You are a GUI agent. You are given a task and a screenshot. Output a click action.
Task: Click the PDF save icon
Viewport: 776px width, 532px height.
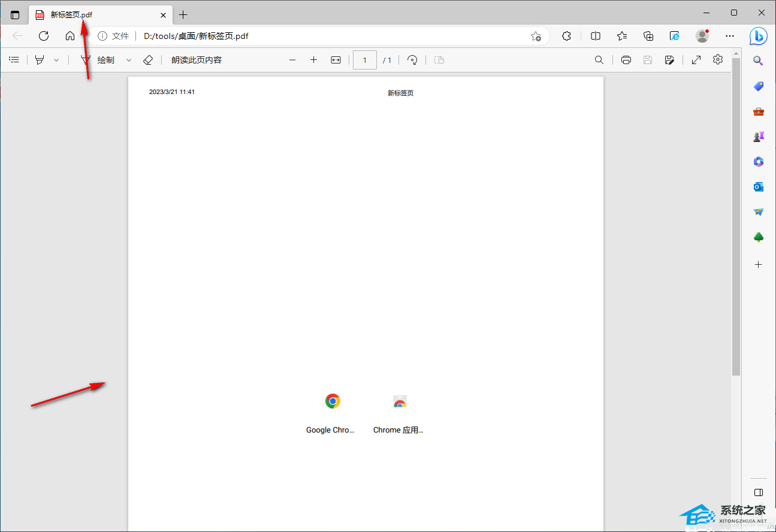[x=647, y=60]
